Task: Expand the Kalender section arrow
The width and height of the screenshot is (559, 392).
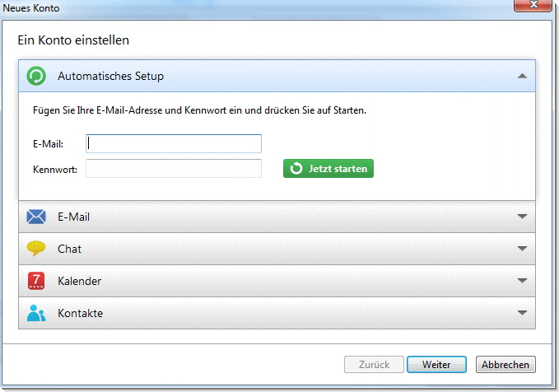Action: point(522,281)
